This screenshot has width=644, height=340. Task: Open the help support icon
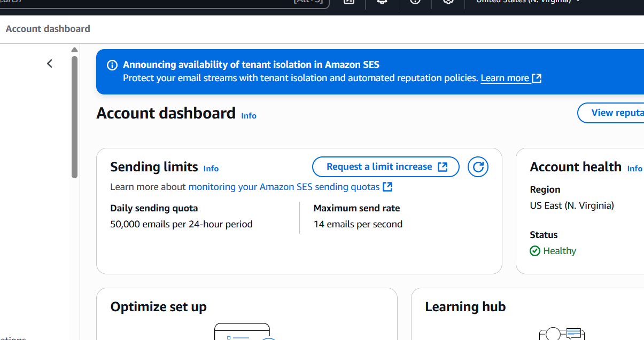coord(415,2)
